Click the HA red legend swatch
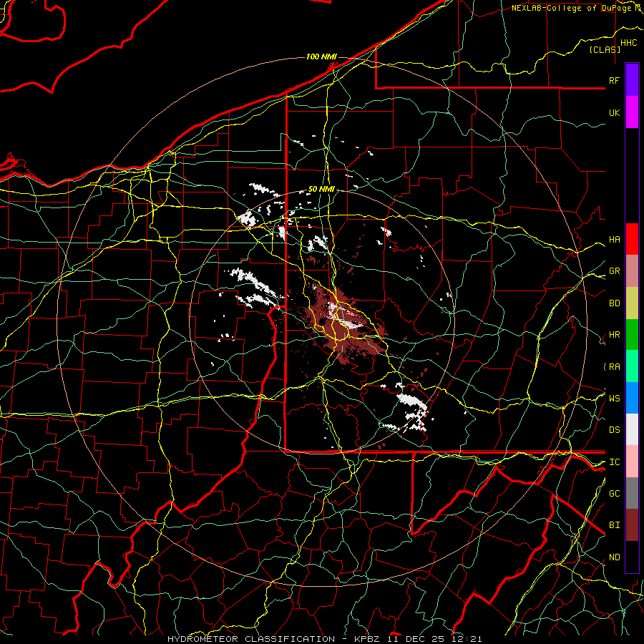Screen dimensions: 644x644 (632, 239)
